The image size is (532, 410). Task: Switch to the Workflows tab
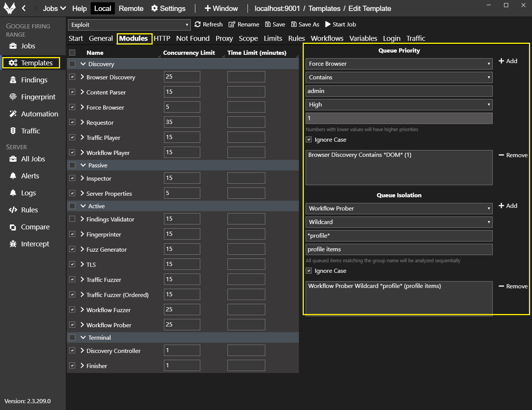click(x=327, y=39)
